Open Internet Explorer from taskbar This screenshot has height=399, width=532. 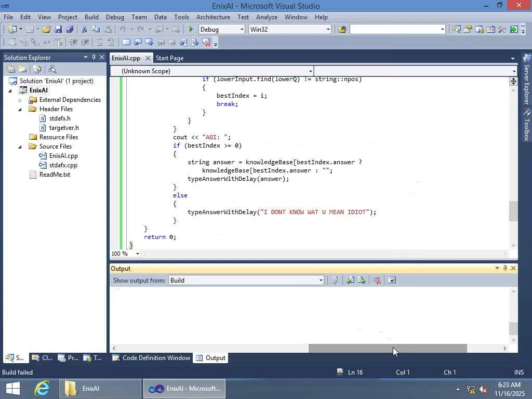coord(42,389)
